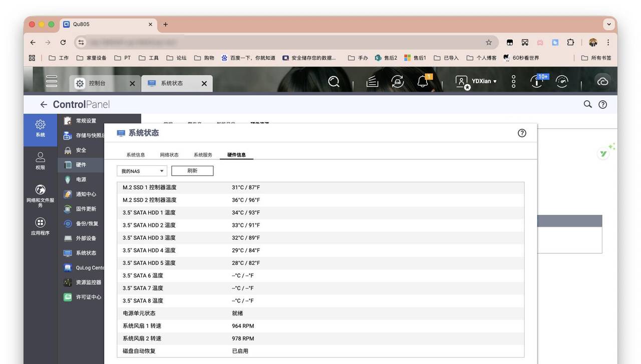Click the external devices sync icon
The width and height of the screenshot is (641, 364).
(398, 81)
